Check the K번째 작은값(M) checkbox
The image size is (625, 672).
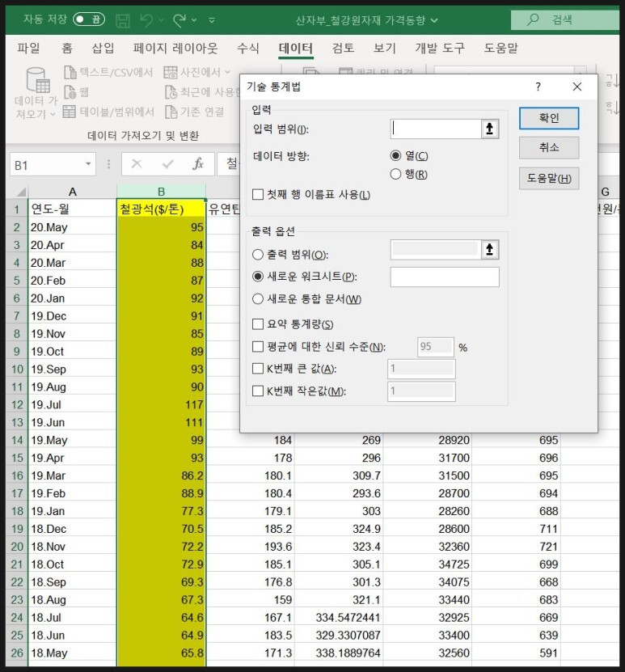point(258,391)
